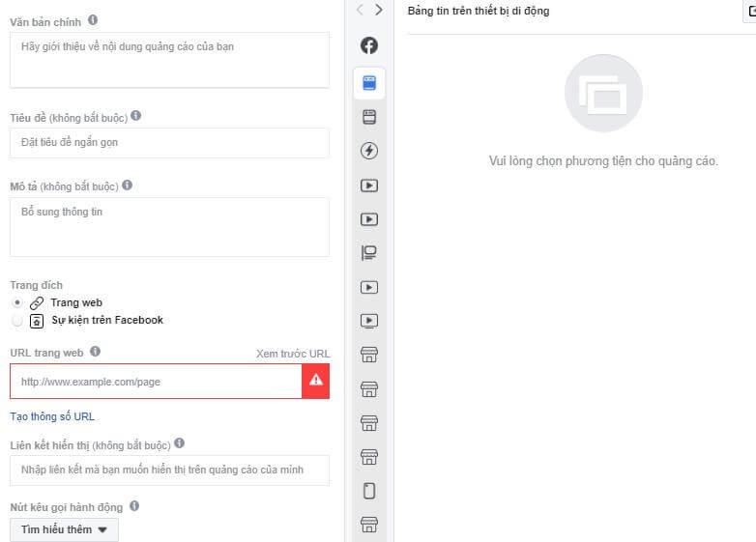Click the red warning icon in the URL field
This screenshot has width=756, height=542.
316,381
